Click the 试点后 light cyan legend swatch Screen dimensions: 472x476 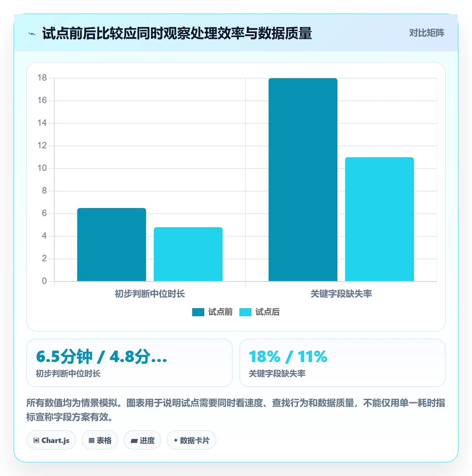click(x=245, y=312)
